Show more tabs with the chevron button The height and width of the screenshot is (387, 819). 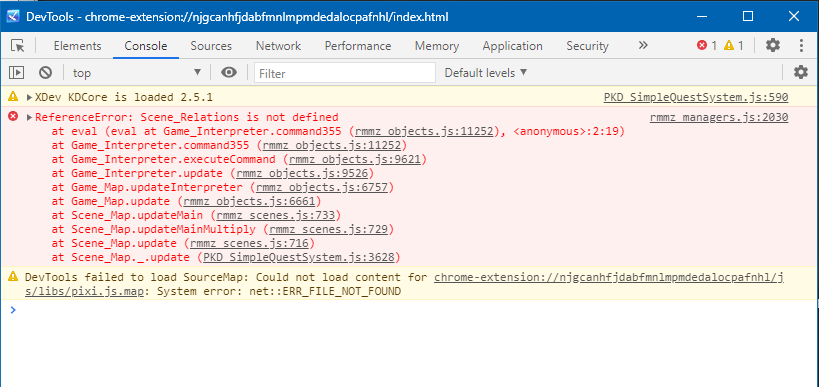(643, 45)
